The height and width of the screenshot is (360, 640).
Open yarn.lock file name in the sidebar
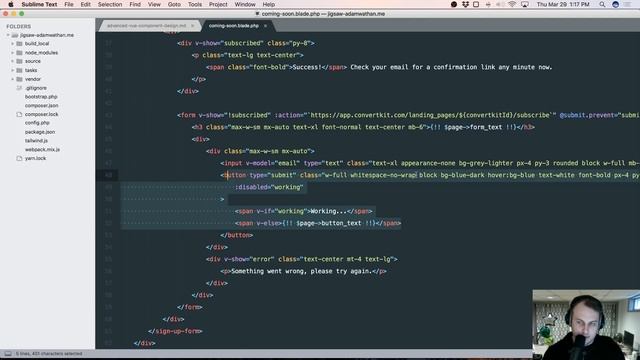click(x=35, y=158)
